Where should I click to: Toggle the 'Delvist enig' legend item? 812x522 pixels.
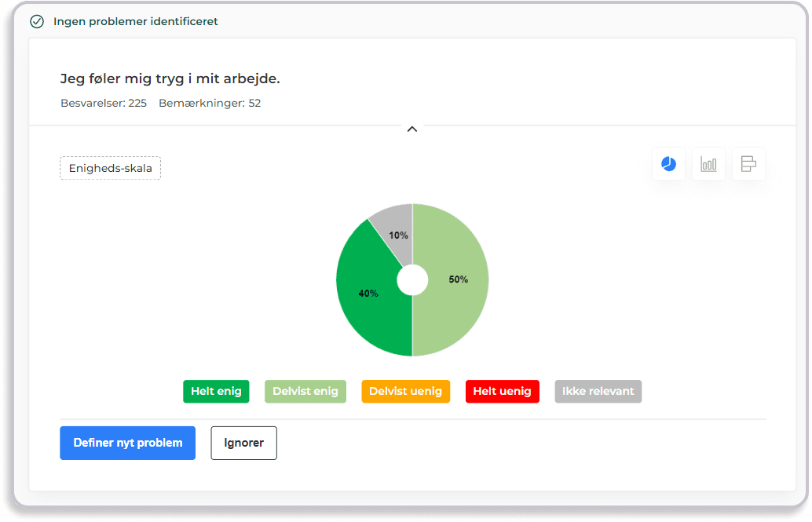click(x=305, y=391)
